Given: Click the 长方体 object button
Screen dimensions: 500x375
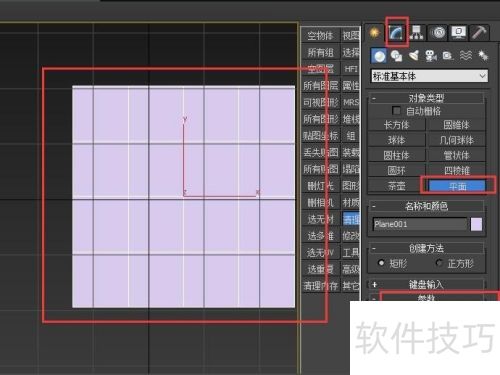Looking at the screenshot, I should [x=396, y=125].
